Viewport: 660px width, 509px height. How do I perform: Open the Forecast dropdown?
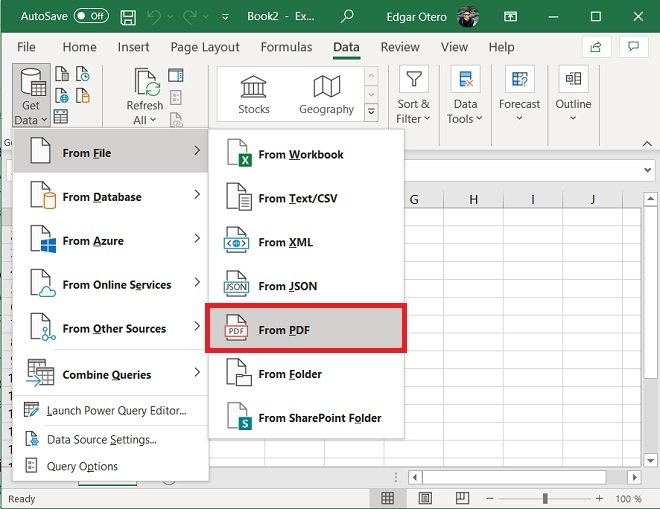pos(519,94)
